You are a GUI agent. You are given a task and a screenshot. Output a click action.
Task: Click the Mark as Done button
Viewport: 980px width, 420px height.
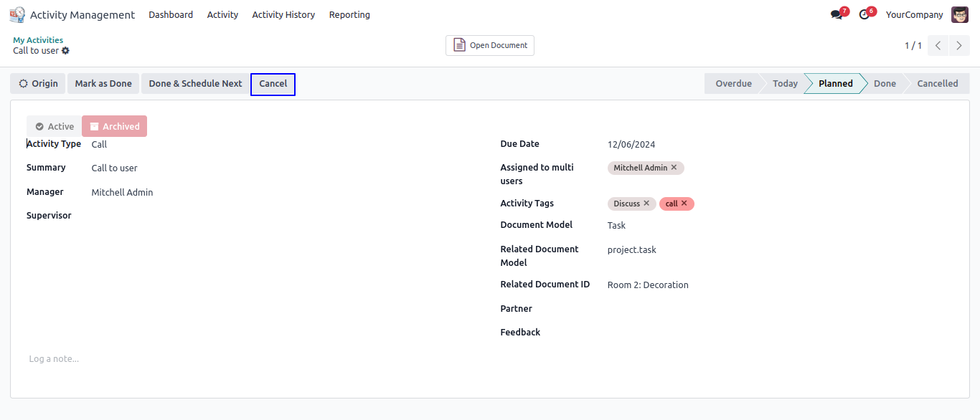click(103, 84)
